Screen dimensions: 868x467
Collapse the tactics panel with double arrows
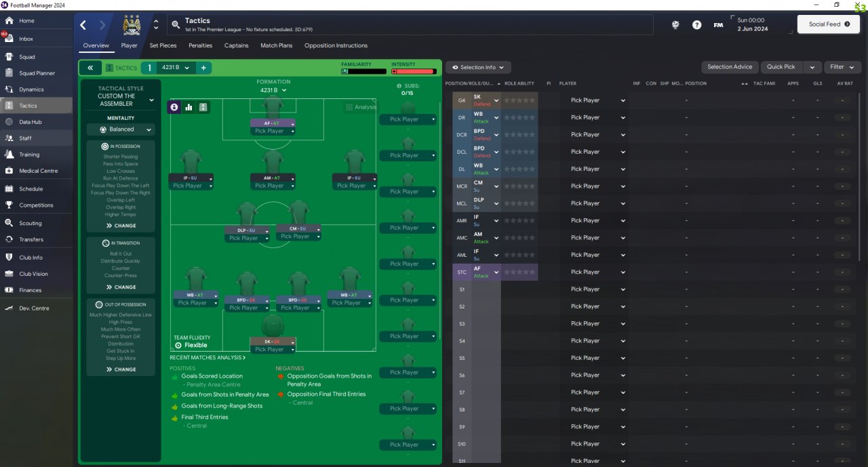(x=90, y=68)
